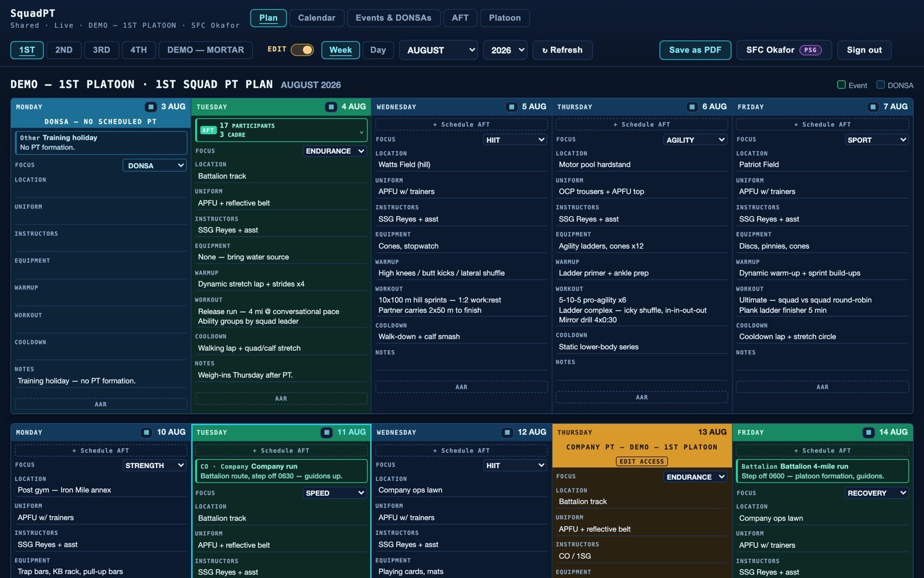Open the Platoon tab
The height and width of the screenshot is (578, 924).
tap(505, 18)
